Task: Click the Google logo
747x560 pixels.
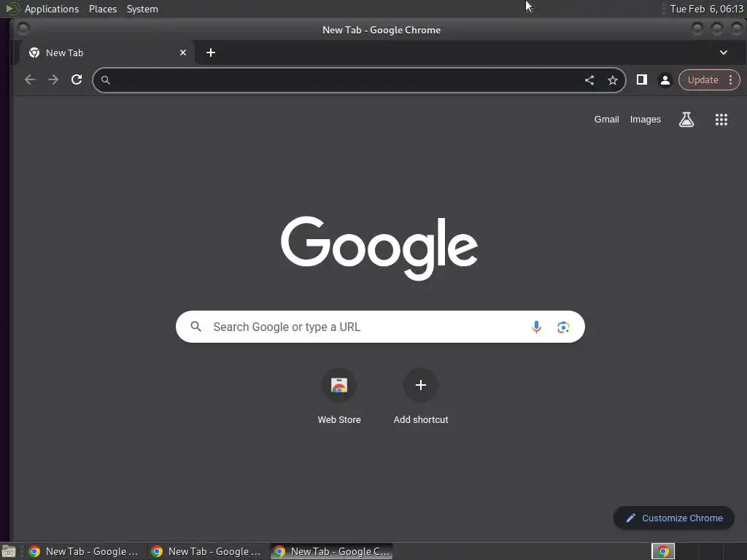Action: (379, 248)
